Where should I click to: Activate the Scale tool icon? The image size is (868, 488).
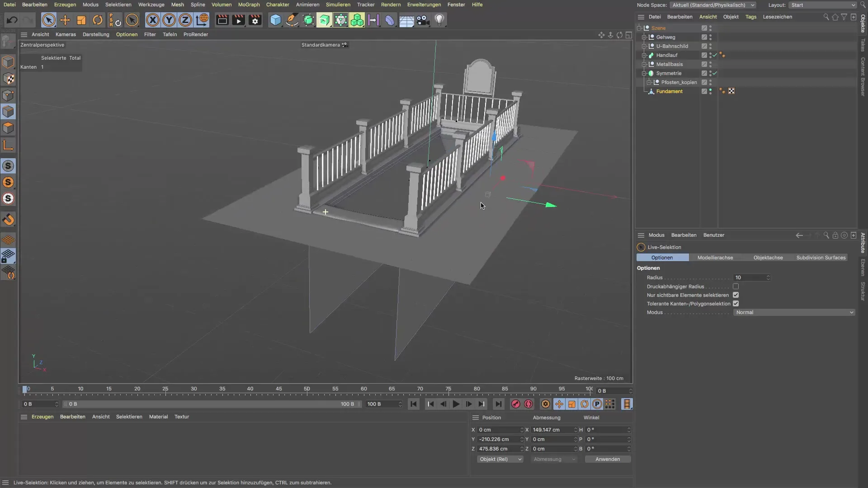point(81,20)
